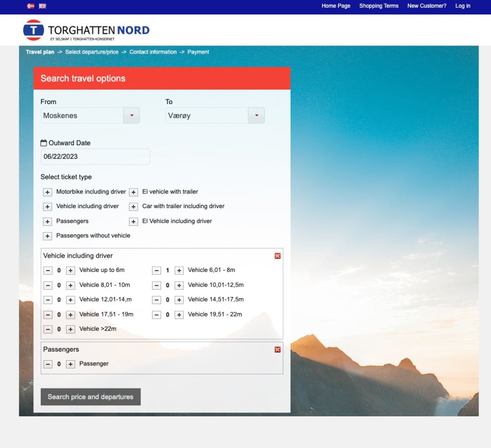Increase Vehicle >22m quantity
The width and height of the screenshot is (491, 448).
(x=70, y=329)
